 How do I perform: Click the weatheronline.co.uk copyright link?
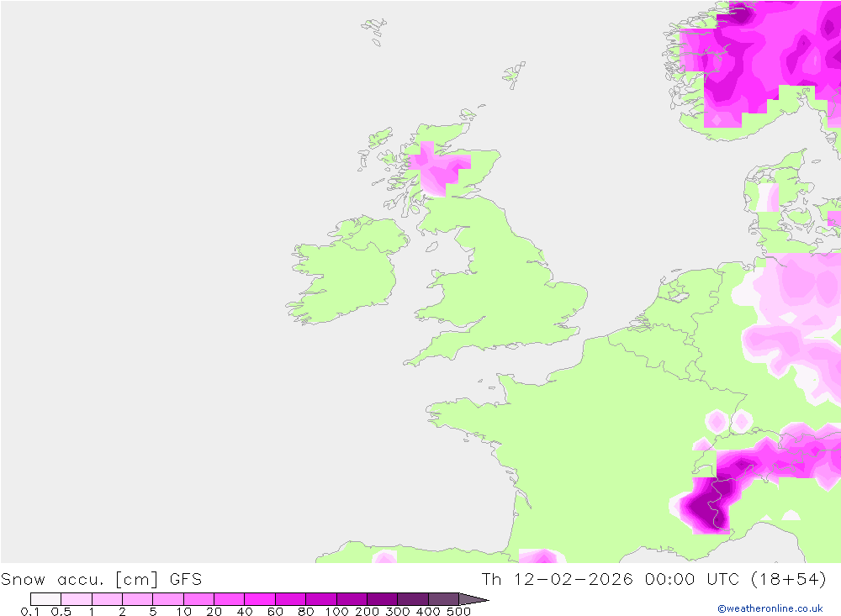pos(770,608)
